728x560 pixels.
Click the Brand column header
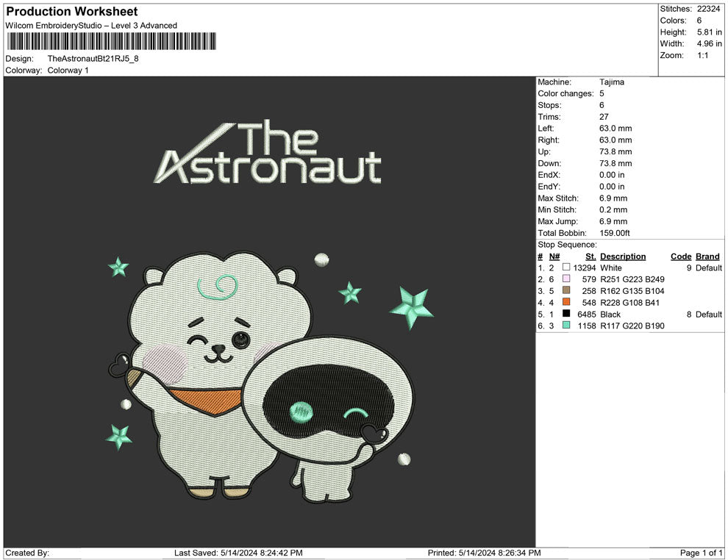[707, 256]
